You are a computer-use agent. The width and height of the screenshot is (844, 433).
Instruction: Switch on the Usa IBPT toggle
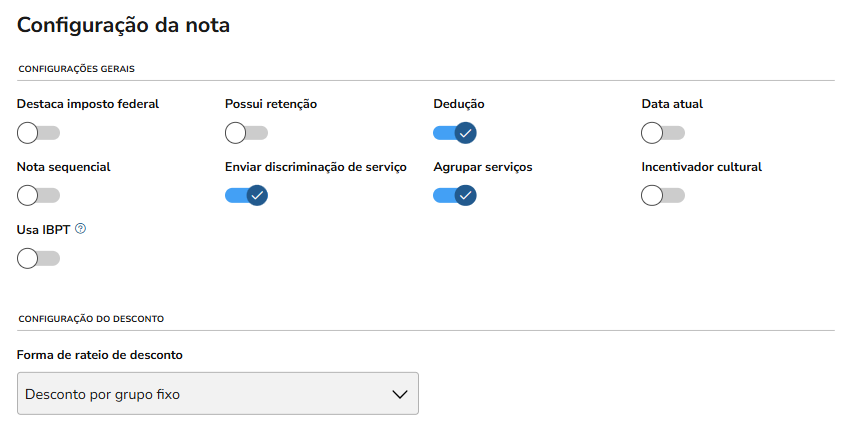[38, 259]
